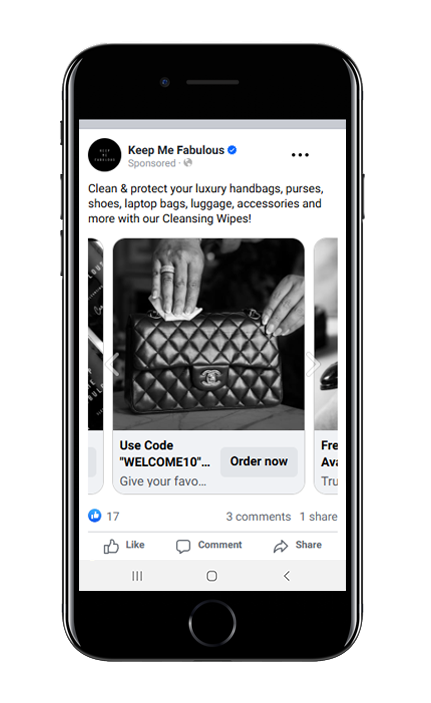The height and width of the screenshot is (703, 431).
Task: Click the Keep Me Fabulous profile picture
Action: pos(104,155)
